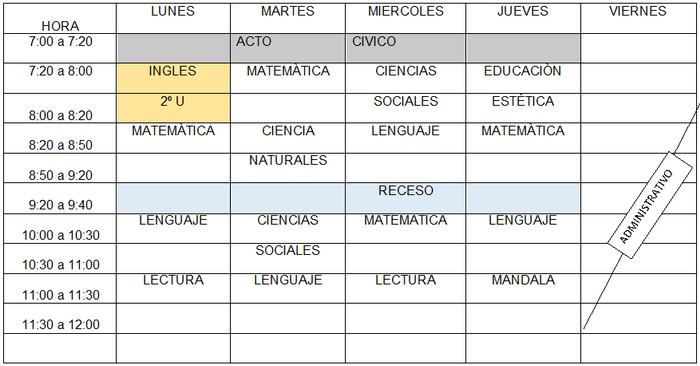Click the MIERCOLES column header

tap(405, 19)
